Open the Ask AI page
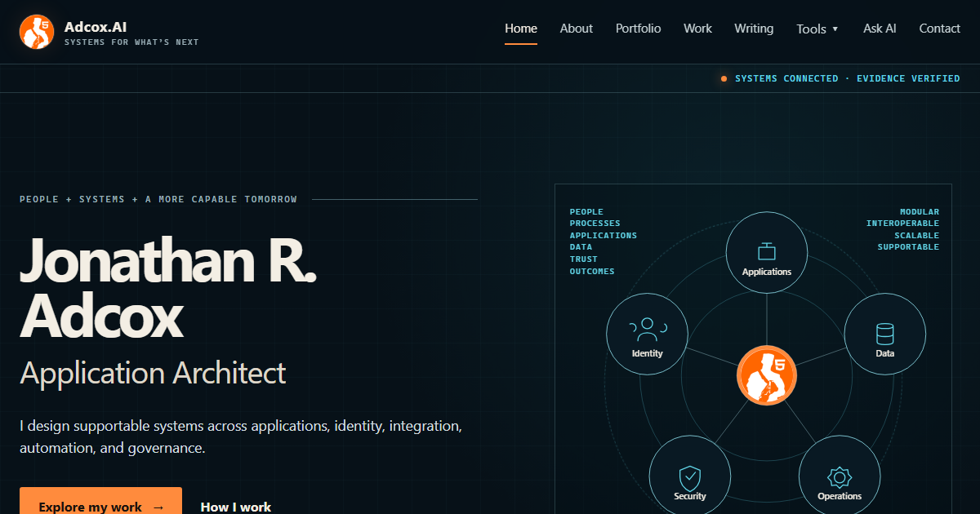This screenshot has height=514, width=980. pos(880,29)
